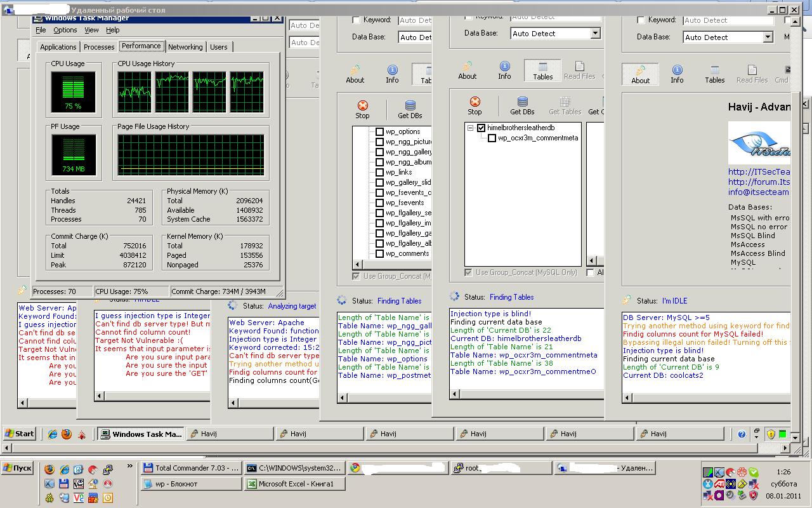Uncheck the himelbrothersleatherdb database checkbox
Image resolution: width=812 pixels, height=508 pixels.
click(x=481, y=128)
